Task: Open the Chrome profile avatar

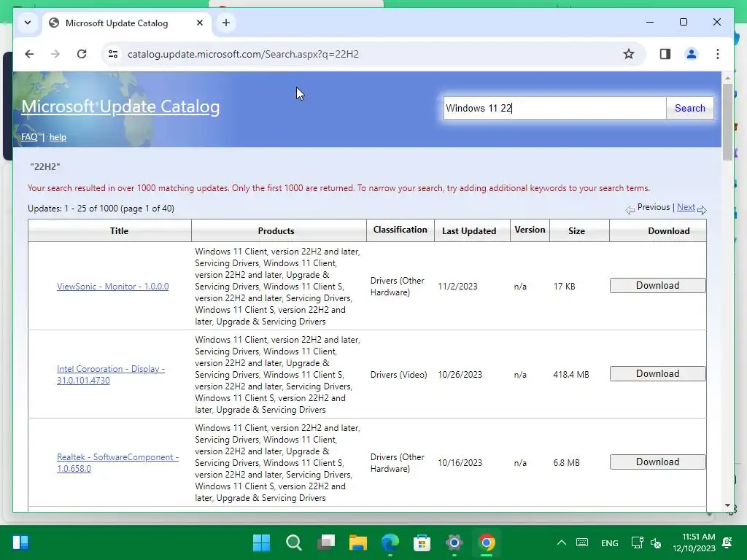Action: [692, 54]
